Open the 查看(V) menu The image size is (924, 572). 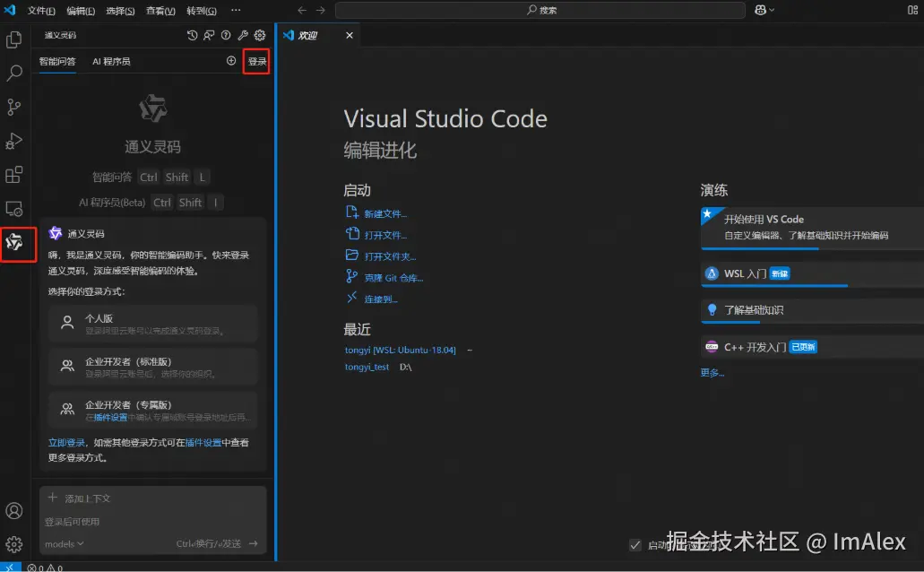point(160,11)
